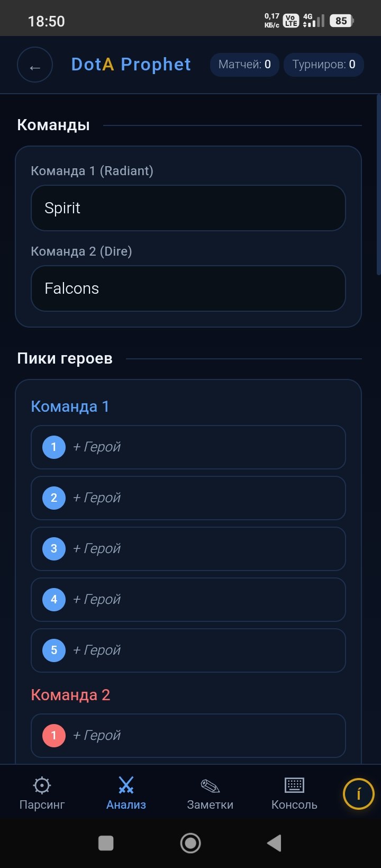Viewport: 381px width, 868px height.
Task: Tap the yellow info circle icon
Action: point(358,794)
